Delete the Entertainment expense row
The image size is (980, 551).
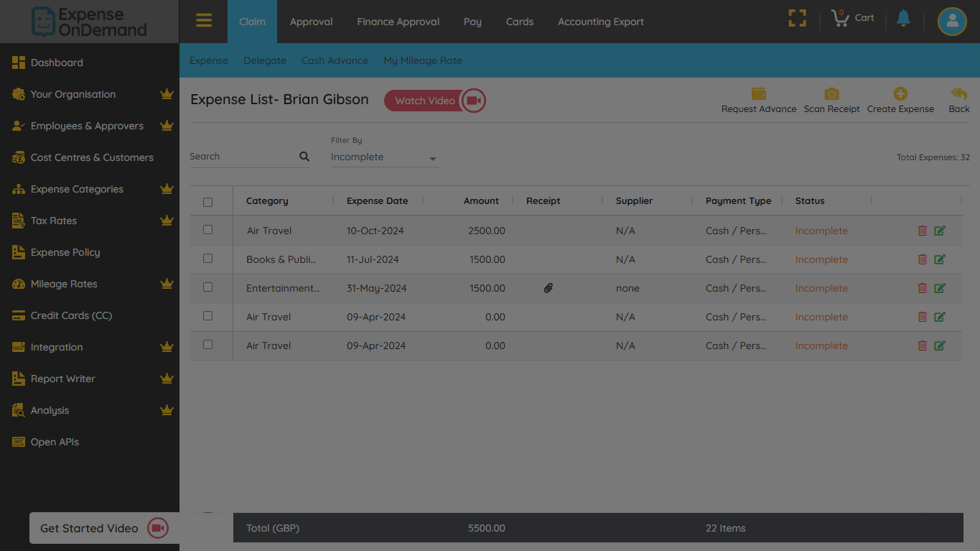pos(923,288)
